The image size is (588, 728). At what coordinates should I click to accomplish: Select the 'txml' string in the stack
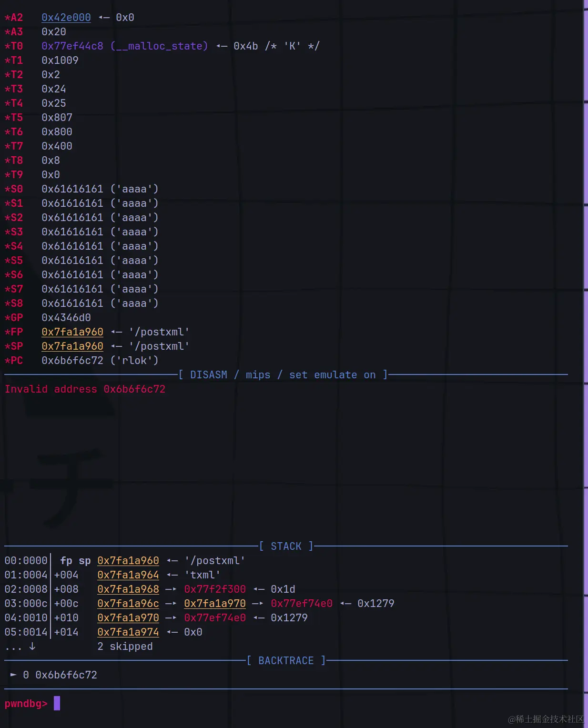[203, 575]
